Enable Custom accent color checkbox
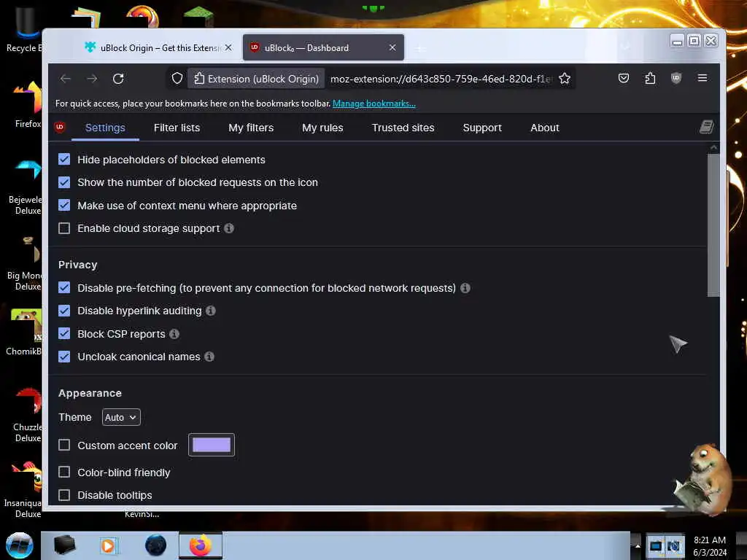Image resolution: width=747 pixels, height=560 pixels. pyautogui.click(x=64, y=445)
